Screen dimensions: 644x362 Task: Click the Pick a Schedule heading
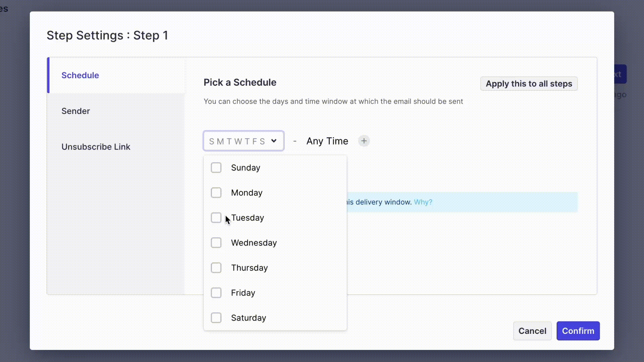click(240, 82)
